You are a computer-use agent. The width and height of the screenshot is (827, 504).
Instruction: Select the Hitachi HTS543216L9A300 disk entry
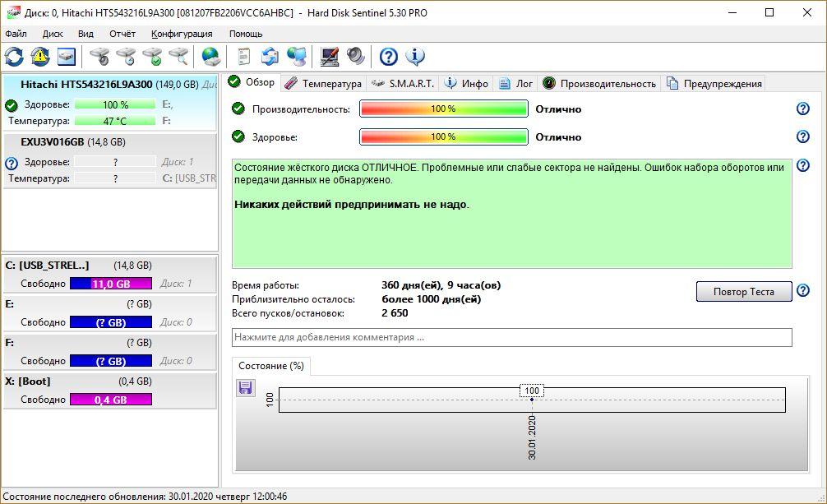click(109, 103)
